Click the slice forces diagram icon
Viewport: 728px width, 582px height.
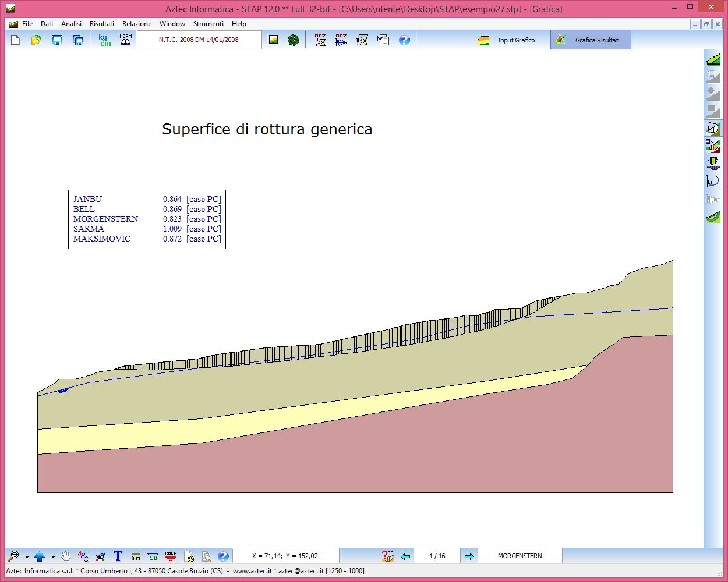tap(713, 163)
